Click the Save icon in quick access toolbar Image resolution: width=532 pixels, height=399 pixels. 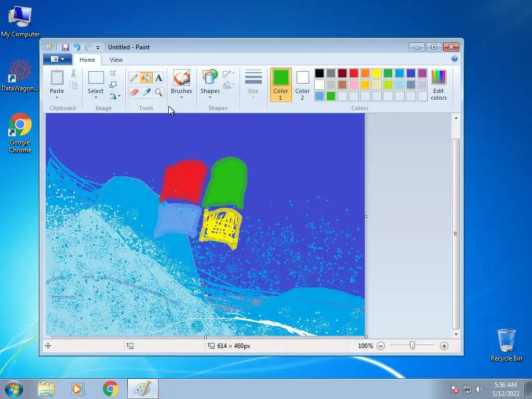(x=65, y=47)
